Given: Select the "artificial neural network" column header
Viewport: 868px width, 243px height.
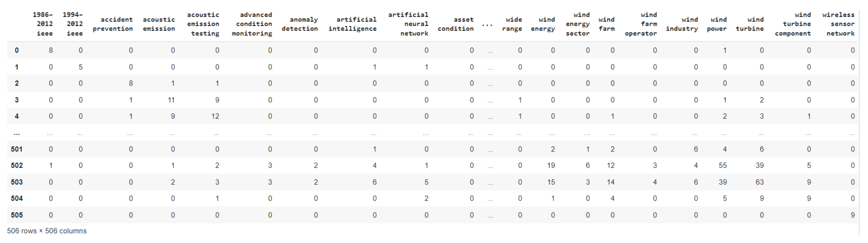Looking at the screenshot, I should click(408, 24).
